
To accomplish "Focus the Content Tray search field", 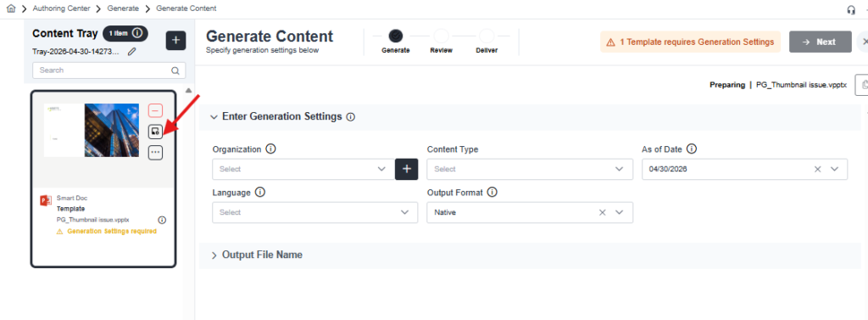I will point(109,70).
